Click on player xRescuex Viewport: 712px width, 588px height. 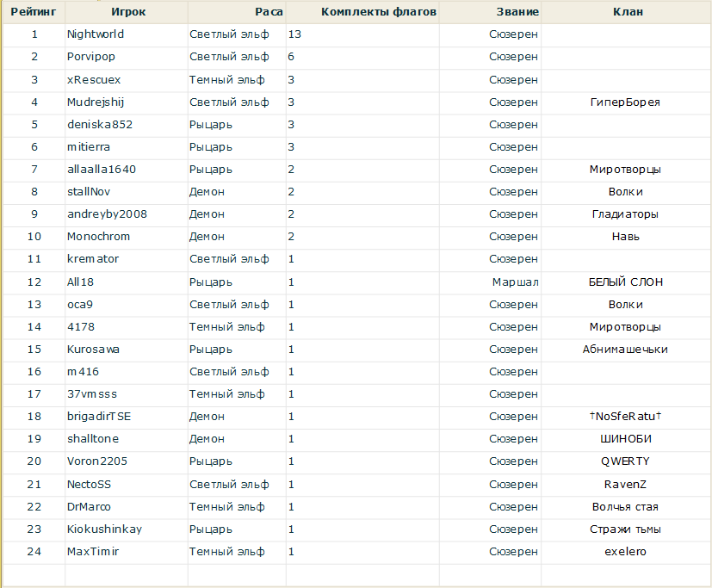(x=94, y=79)
